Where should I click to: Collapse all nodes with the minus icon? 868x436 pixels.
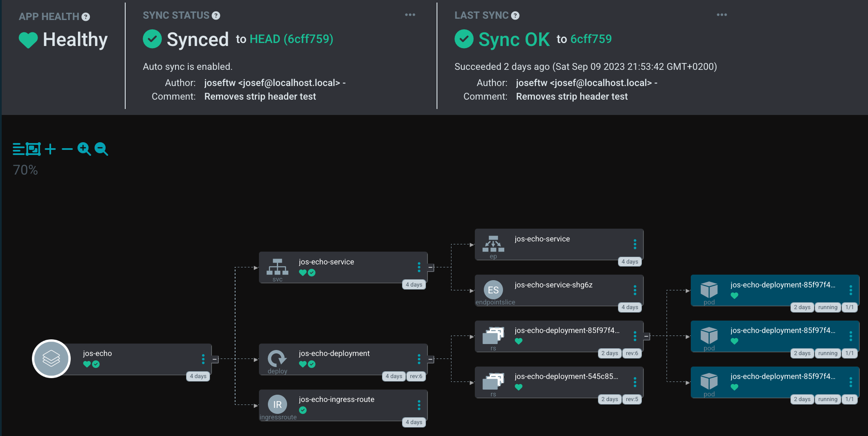pyautogui.click(x=67, y=149)
